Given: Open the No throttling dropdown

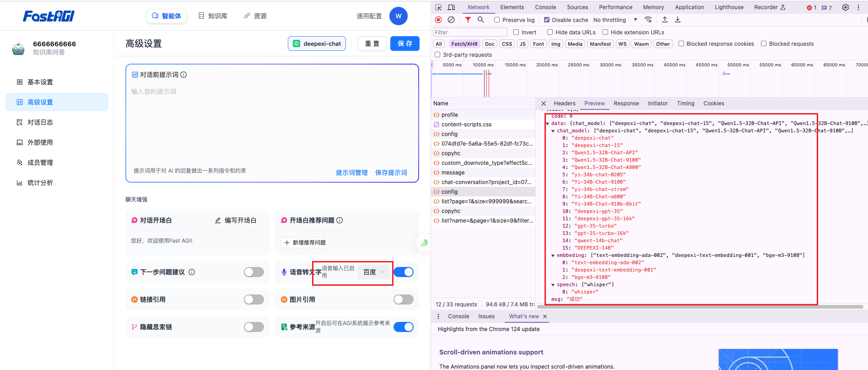Looking at the screenshot, I should point(615,20).
